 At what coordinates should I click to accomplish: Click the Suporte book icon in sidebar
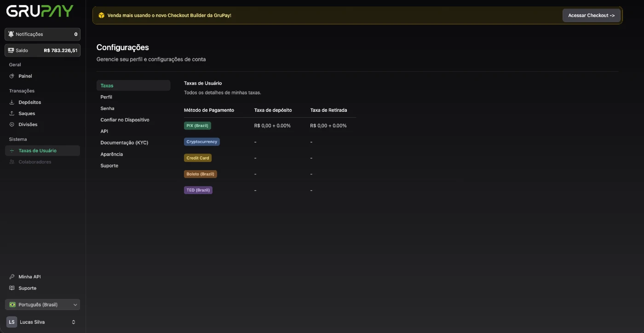[x=12, y=288]
